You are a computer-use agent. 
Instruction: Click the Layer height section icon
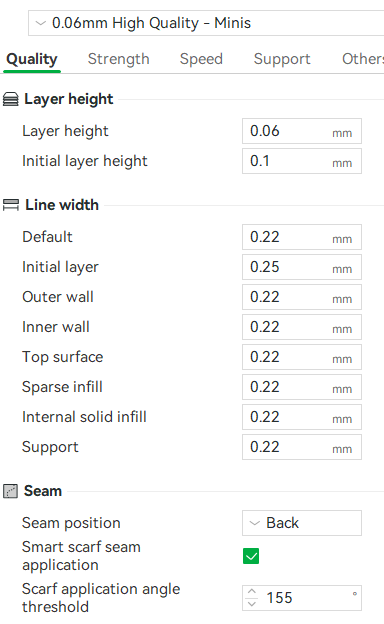tap(10, 99)
